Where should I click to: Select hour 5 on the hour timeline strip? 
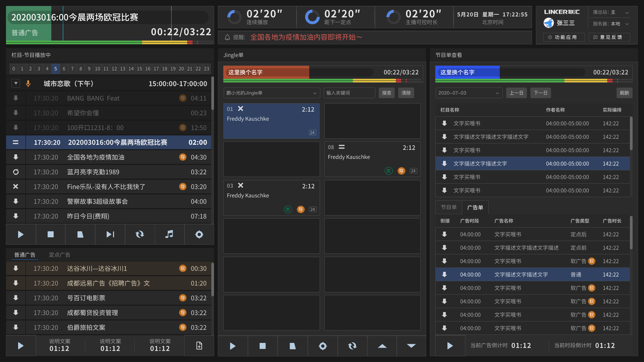tap(56, 69)
